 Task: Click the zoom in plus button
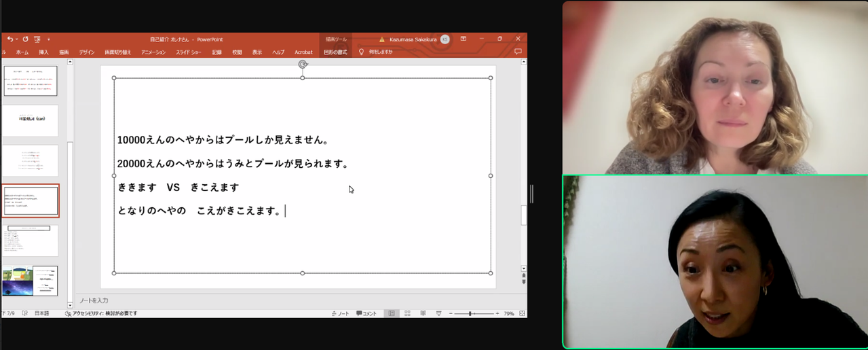pyautogui.click(x=497, y=313)
